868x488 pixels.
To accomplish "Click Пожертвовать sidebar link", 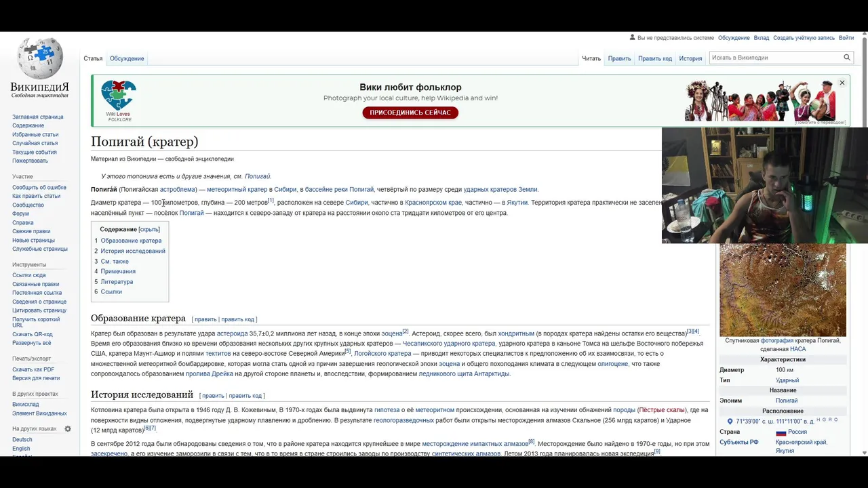I will tap(30, 161).
